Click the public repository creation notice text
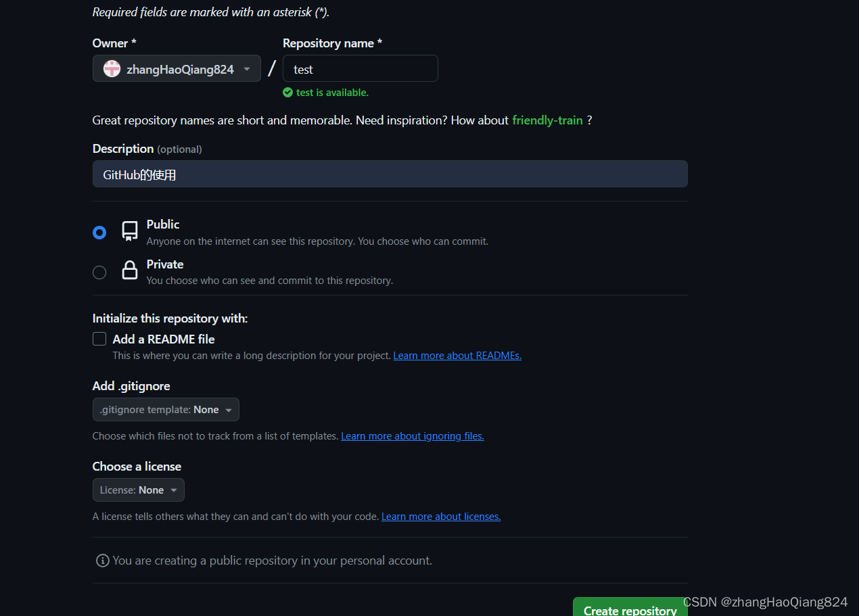Viewport: 859px width, 616px height. 273,561
